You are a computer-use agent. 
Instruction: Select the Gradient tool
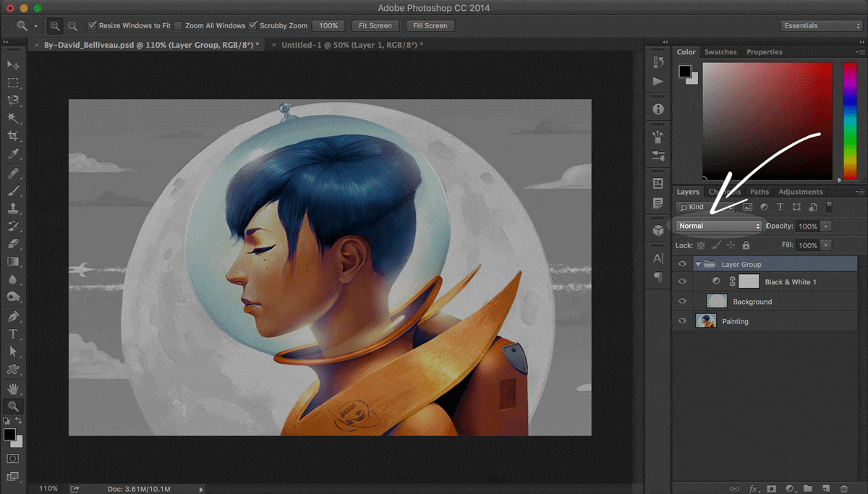pyautogui.click(x=13, y=261)
